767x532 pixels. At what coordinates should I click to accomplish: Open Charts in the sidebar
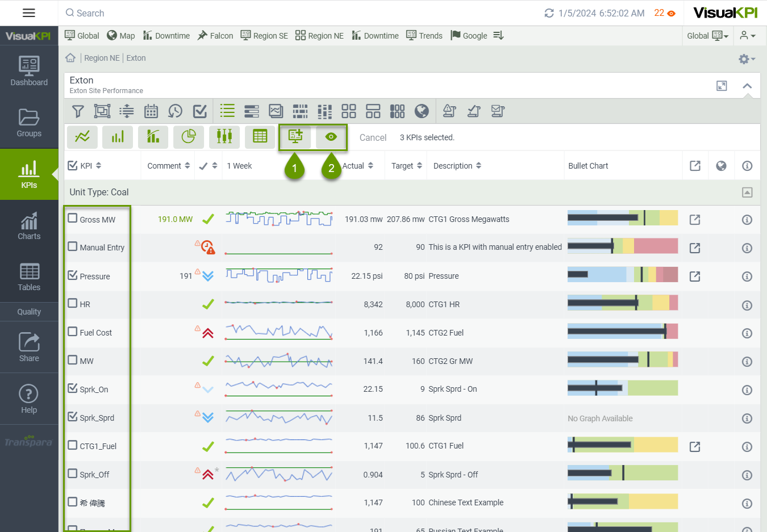click(29, 226)
